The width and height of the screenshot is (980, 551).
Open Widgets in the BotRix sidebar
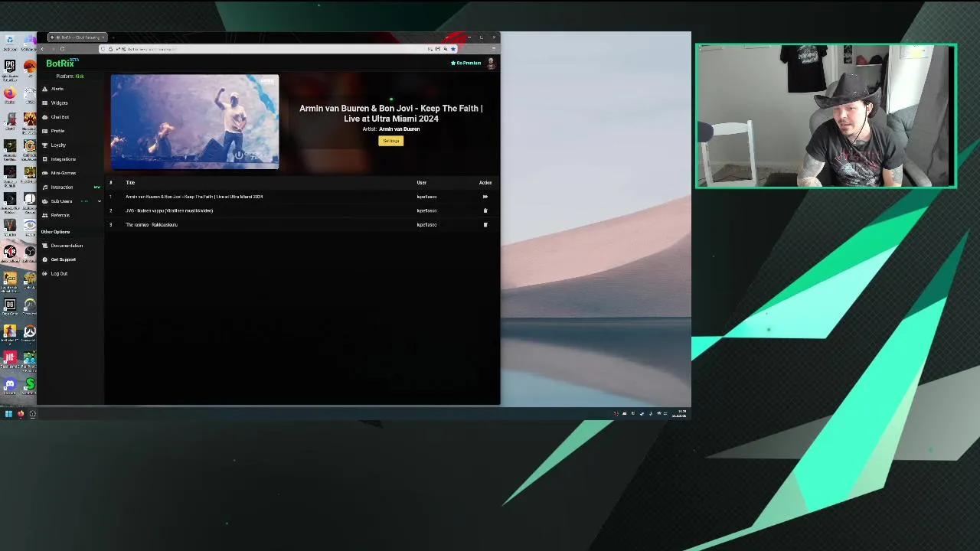pyautogui.click(x=59, y=103)
